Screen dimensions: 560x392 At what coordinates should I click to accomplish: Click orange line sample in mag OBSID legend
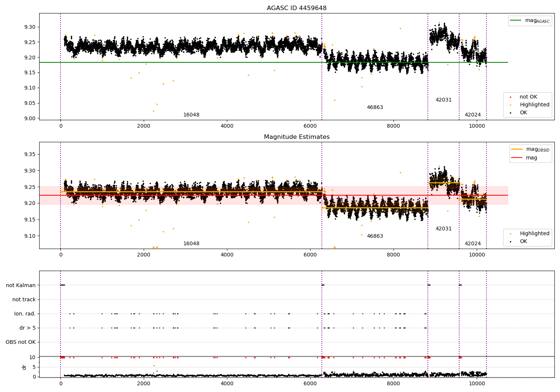coord(517,149)
